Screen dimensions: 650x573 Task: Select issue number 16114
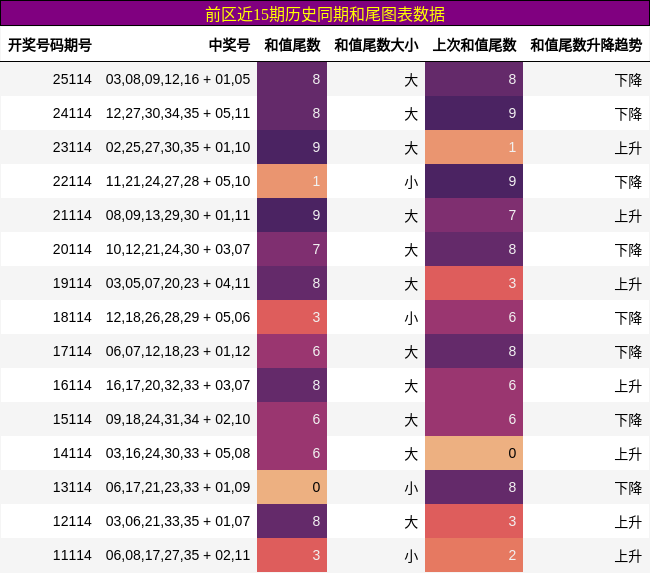(x=72, y=385)
